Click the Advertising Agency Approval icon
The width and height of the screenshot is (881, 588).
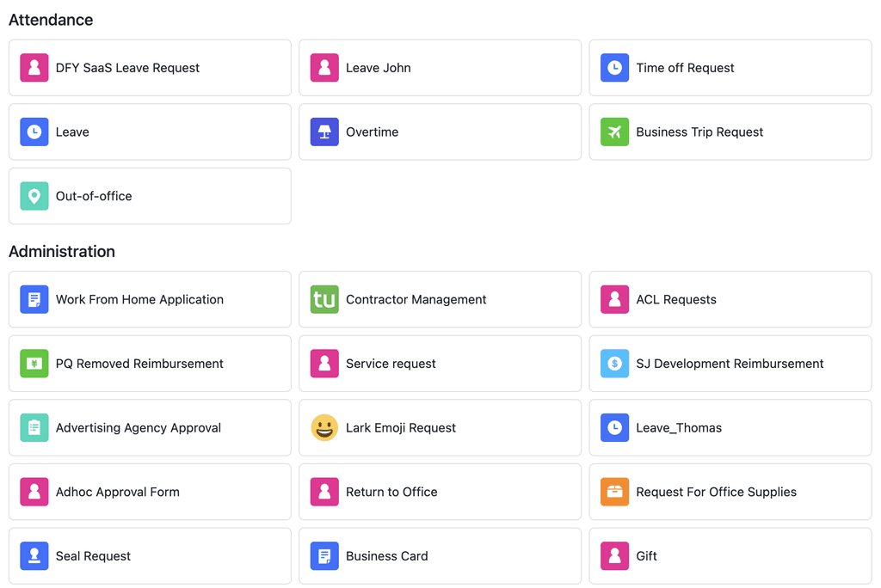[34, 427]
